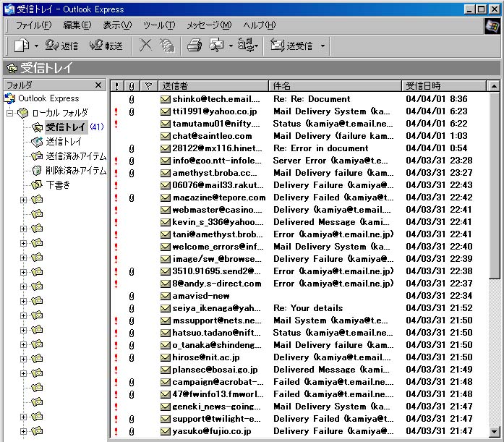
Task: Click the 送受信 send/receive button
Action: pyautogui.click(x=291, y=46)
